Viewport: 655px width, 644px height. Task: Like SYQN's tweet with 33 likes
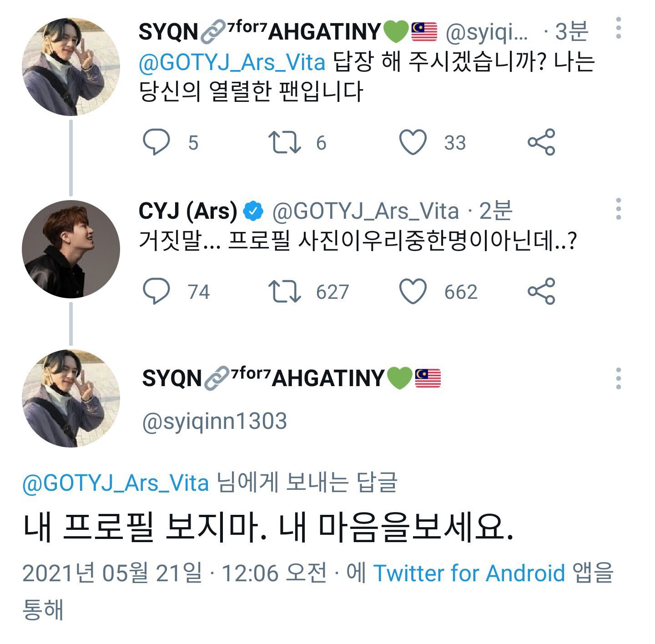tap(413, 142)
